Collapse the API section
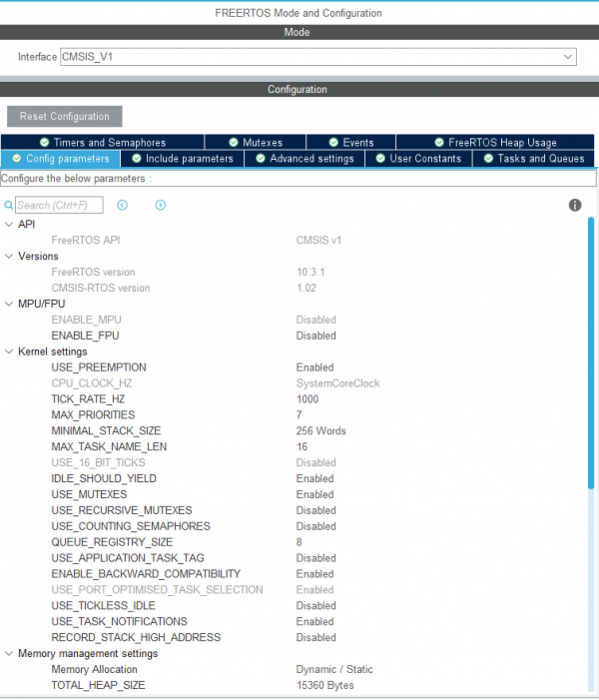 tap(8, 225)
